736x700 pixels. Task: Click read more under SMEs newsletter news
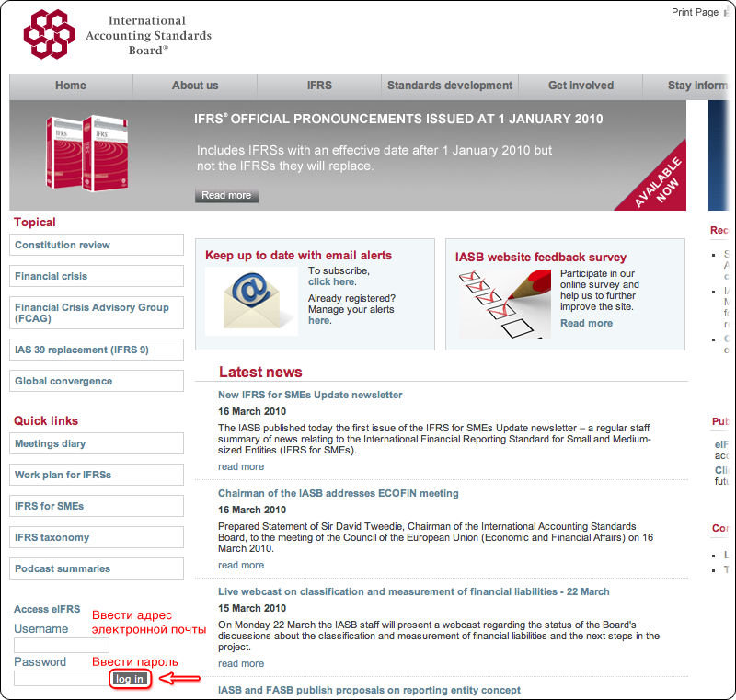click(241, 467)
